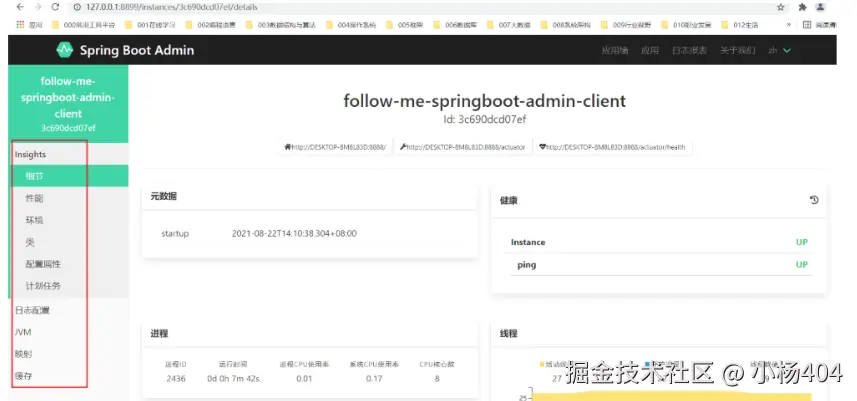
Task: Click the process ID value 2436
Action: (175, 378)
